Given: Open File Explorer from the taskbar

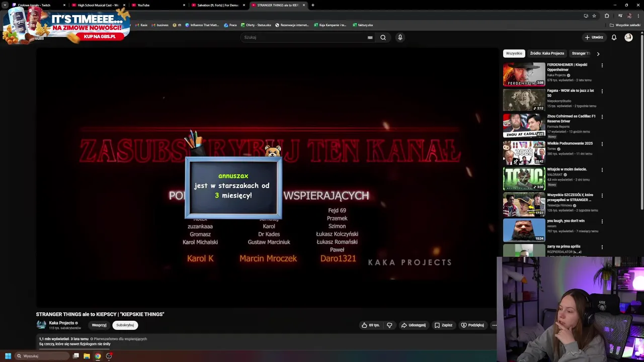Looking at the screenshot, I should (x=87, y=356).
